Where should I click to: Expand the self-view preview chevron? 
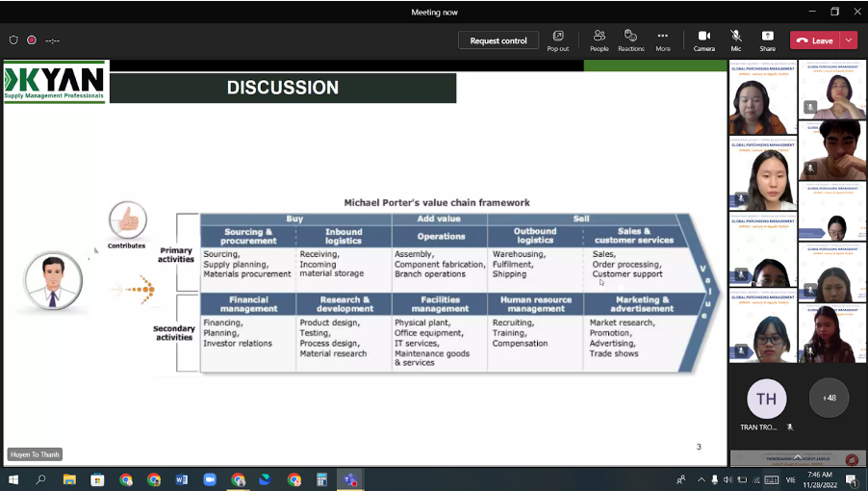point(798,456)
